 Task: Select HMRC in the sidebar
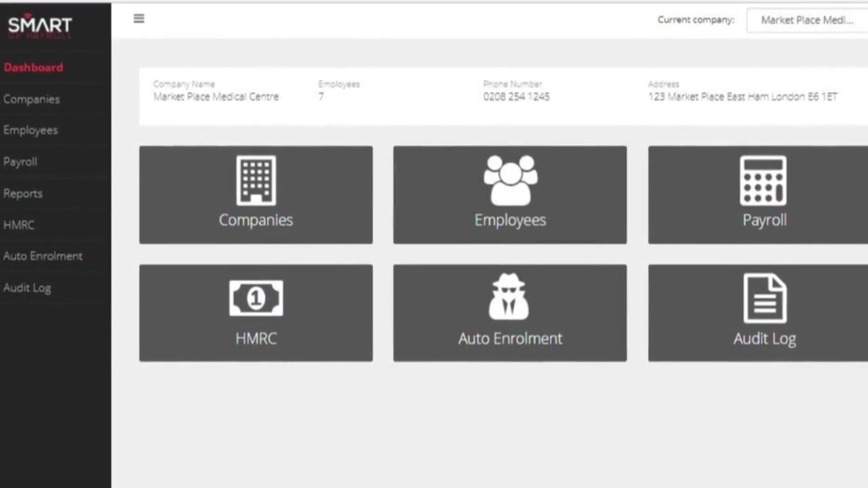click(19, 225)
